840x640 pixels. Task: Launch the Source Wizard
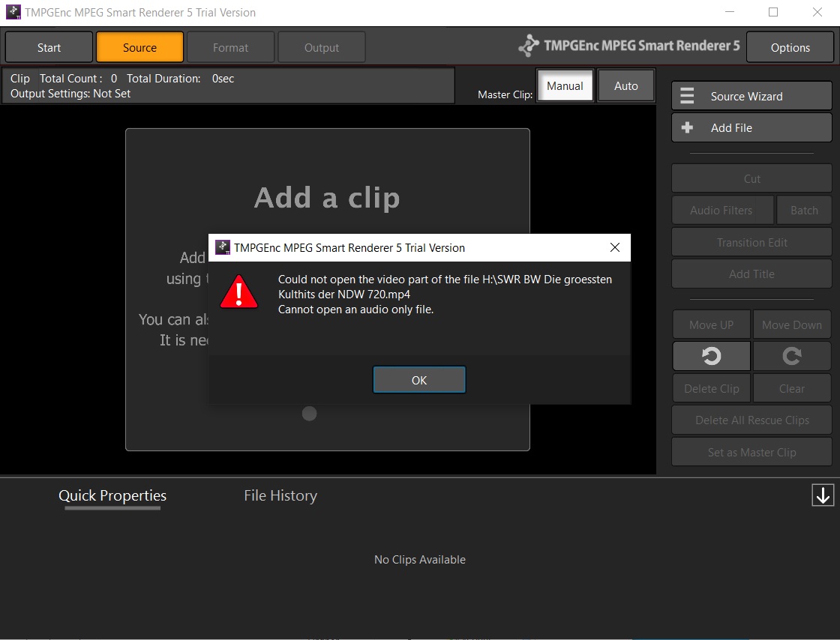point(751,97)
